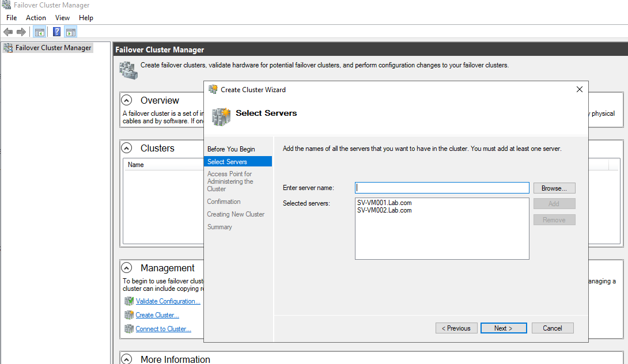Click the toolbox icon beside description text

tap(128, 70)
